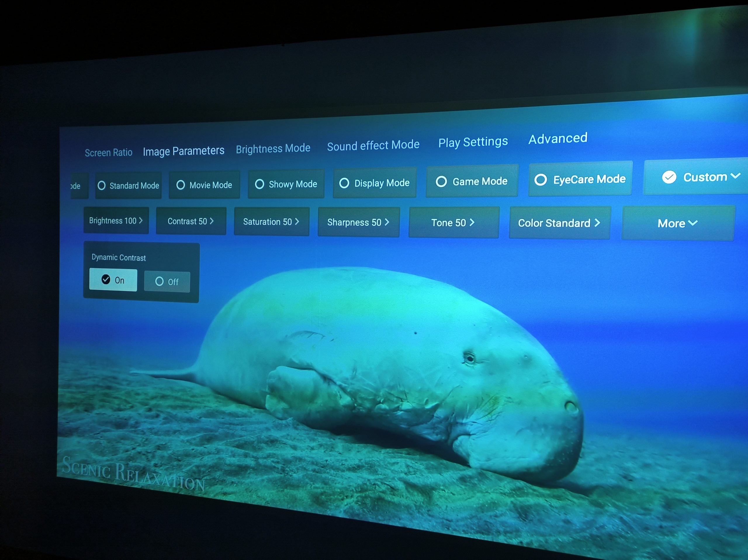Select EyeCare Mode option
Viewport: 748px width, 560px height.
pos(580,179)
